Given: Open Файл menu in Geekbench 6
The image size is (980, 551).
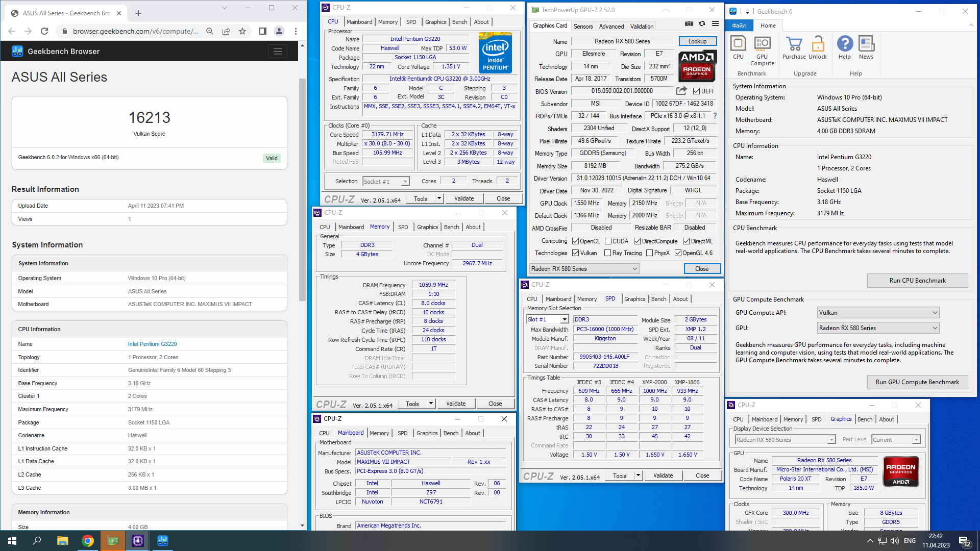Looking at the screenshot, I should (x=739, y=26).
